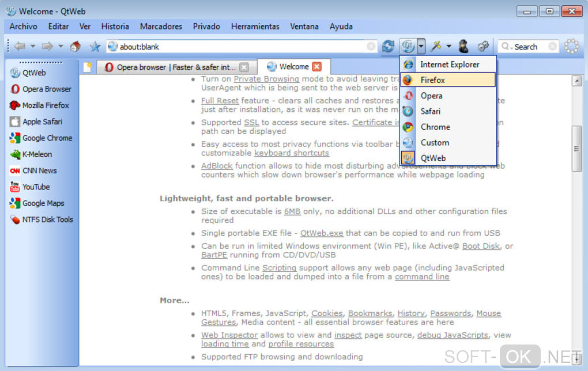Select Firefox in user agent list
The image size is (588, 371).
(x=448, y=80)
